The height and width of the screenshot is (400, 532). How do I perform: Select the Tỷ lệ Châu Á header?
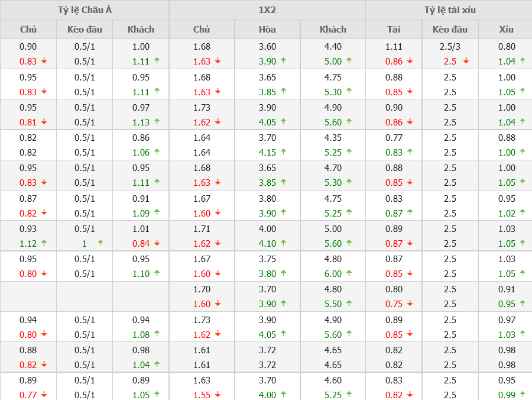point(85,10)
